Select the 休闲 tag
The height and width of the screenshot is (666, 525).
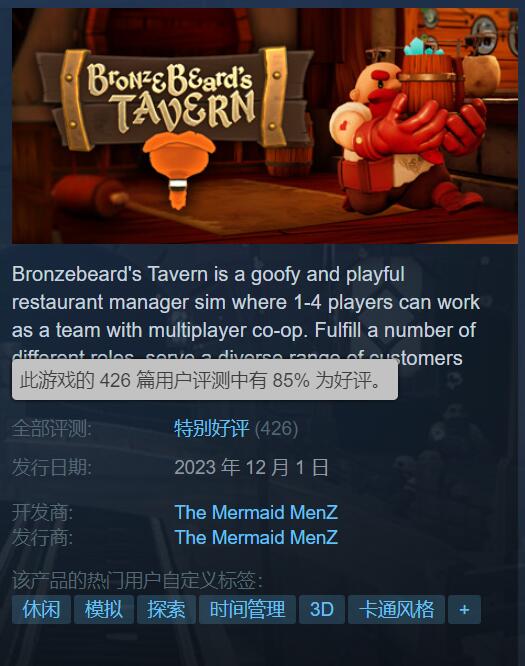click(41, 610)
